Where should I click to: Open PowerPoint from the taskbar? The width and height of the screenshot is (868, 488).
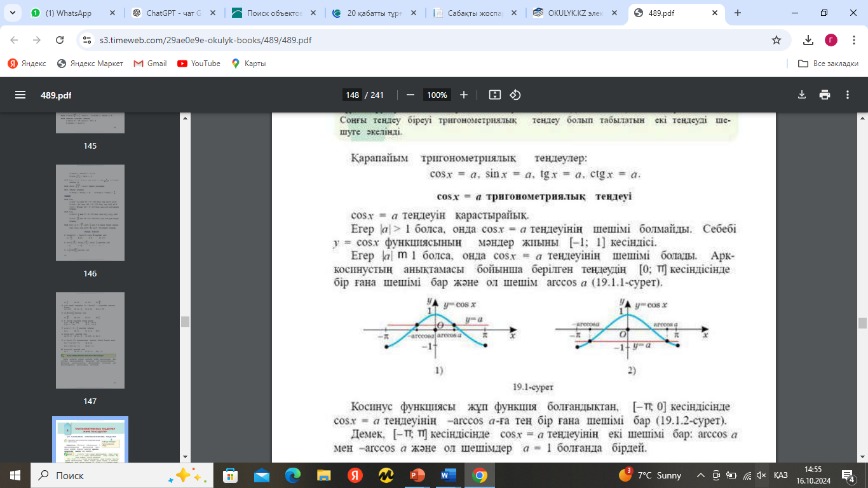[x=417, y=475]
